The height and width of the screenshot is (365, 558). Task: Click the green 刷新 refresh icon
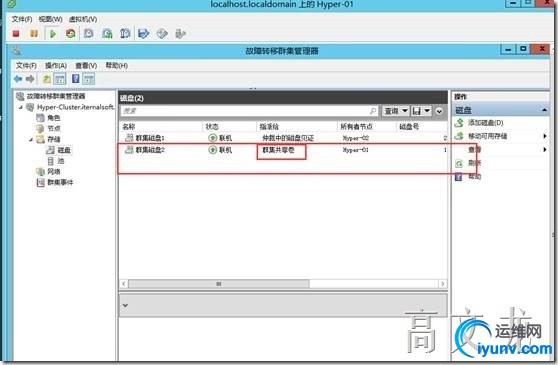point(459,163)
